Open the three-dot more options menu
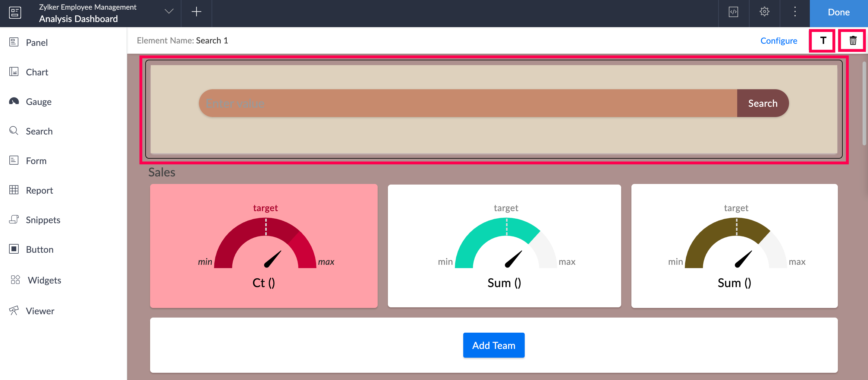 pyautogui.click(x=794, y=12)
